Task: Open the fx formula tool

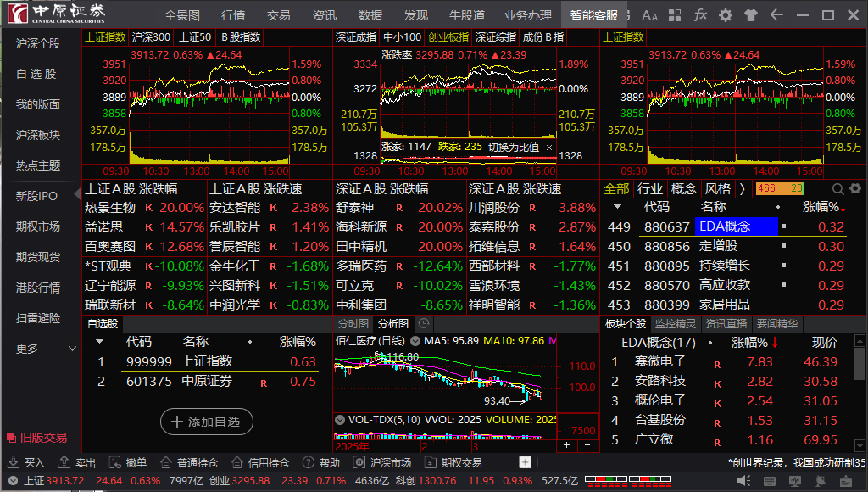Action: pos(700,15)
